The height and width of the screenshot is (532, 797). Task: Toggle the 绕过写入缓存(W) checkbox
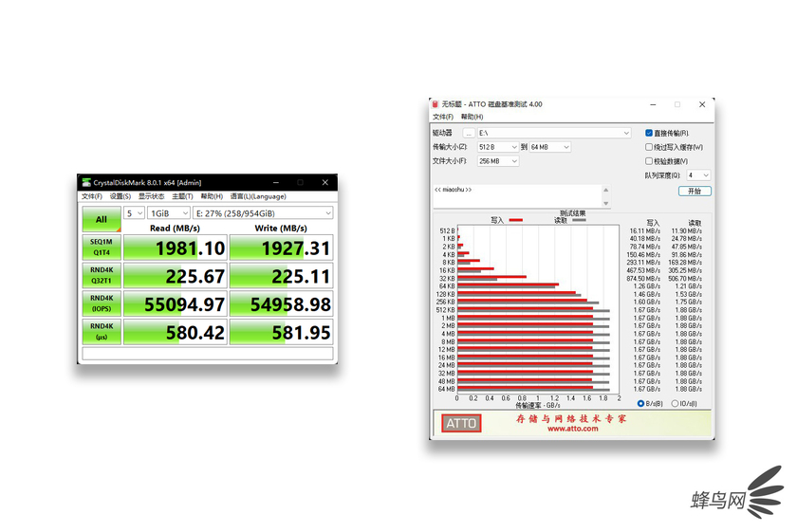click(649, 147)
